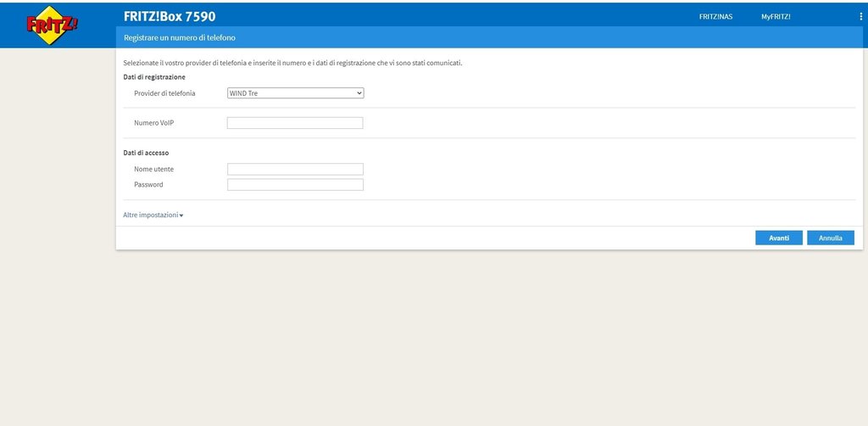Viewport: 868px width, 426px height.
Task: Click the 'Numero VoIP' label
Action: pyautogui.click(x=154, y=123)
